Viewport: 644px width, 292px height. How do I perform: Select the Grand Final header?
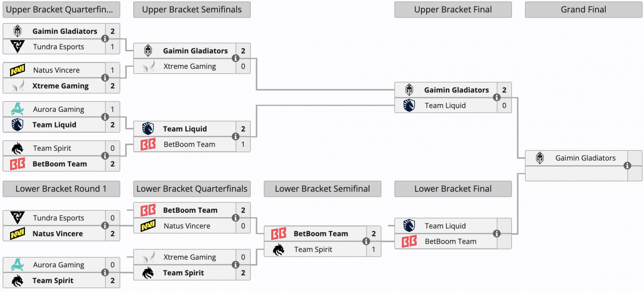584,10
